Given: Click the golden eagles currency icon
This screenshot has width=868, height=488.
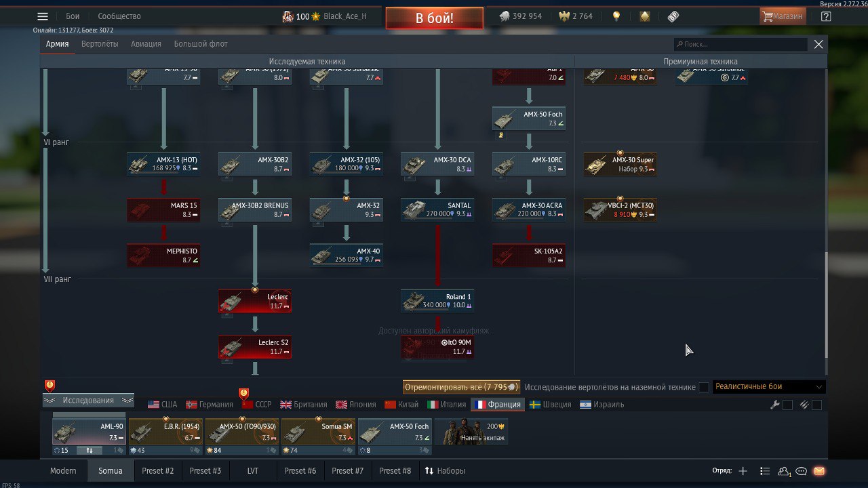Looking at the screenshot, I should tap(564, 16).
